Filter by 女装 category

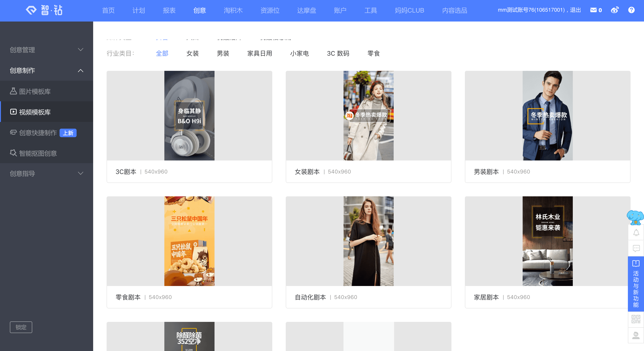193,53
